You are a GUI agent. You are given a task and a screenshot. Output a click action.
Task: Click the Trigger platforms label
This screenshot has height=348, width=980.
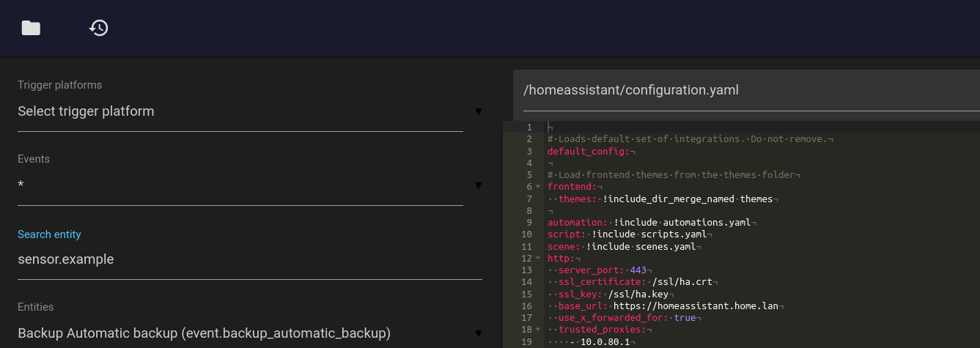[60, 85]
